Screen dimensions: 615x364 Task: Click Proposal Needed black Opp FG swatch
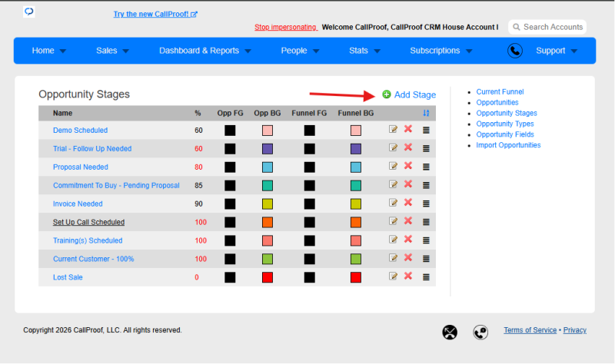[230, 167]
